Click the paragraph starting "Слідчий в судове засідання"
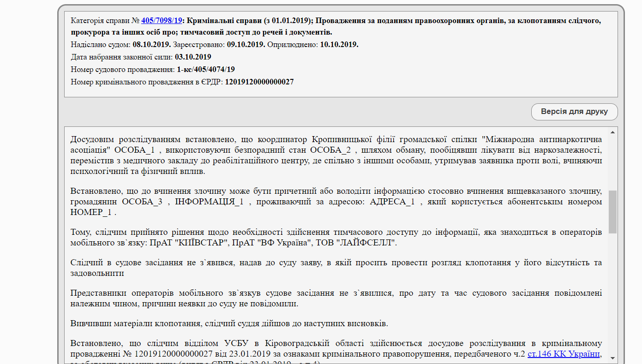Viewport: 642px width, 364px height. [336, 268]
